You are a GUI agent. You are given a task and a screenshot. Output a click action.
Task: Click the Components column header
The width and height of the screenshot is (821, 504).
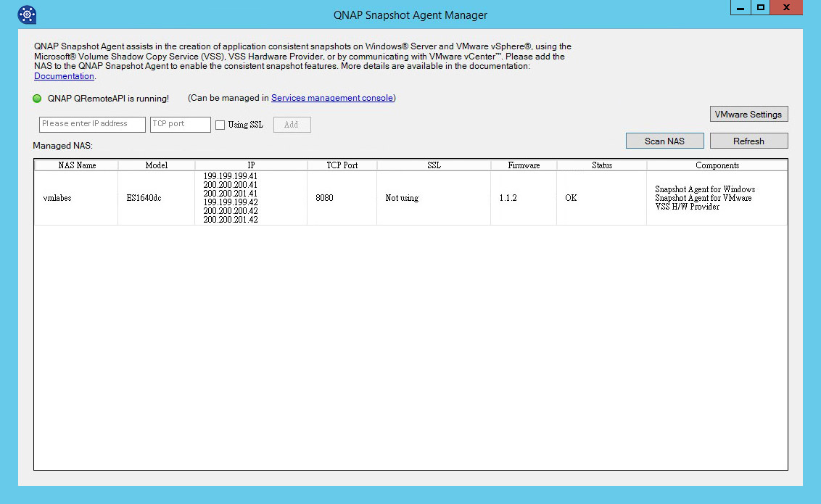pos(717,165)
